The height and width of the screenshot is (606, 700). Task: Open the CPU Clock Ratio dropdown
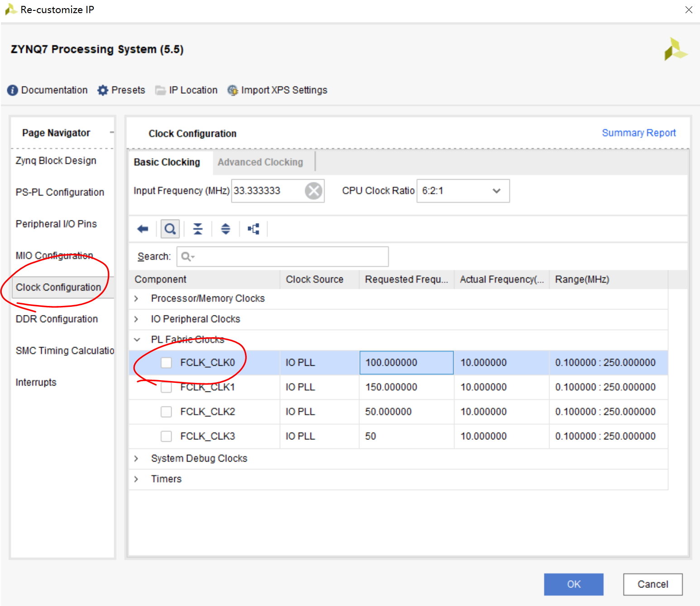(463, 191)
